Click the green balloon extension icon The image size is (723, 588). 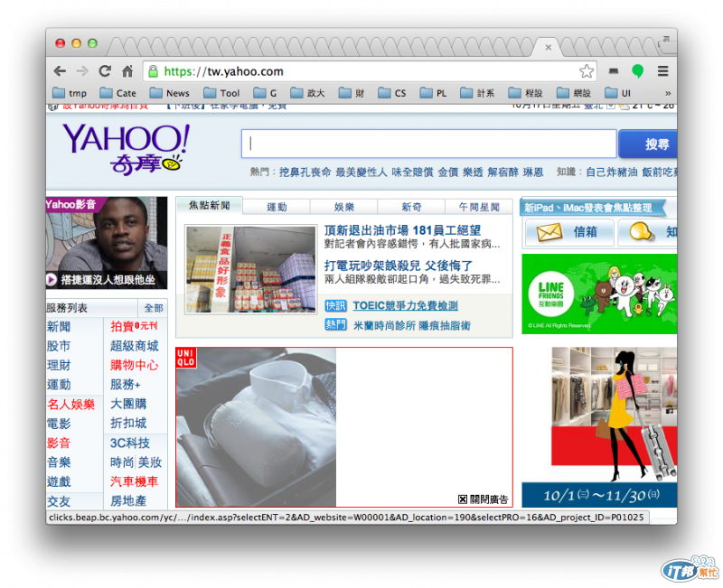click(637, 71)
